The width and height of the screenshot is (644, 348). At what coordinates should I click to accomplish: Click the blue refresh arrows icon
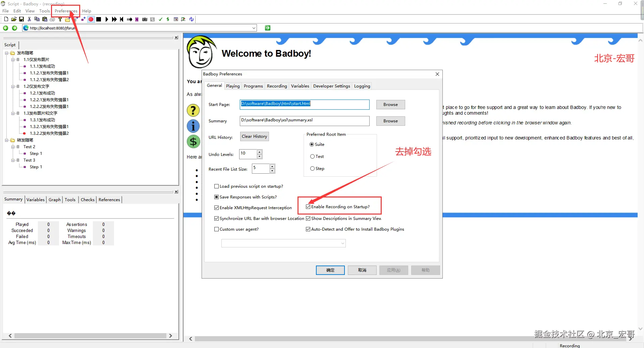pyautogui.click(x=192, y=19)
